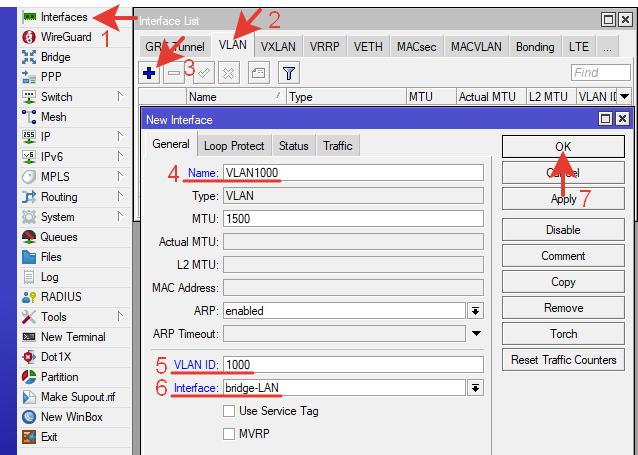The width and height of the screenshot is (638, 455).
Task: Open the Bridge section icon
Action: [x=29, y=57]
